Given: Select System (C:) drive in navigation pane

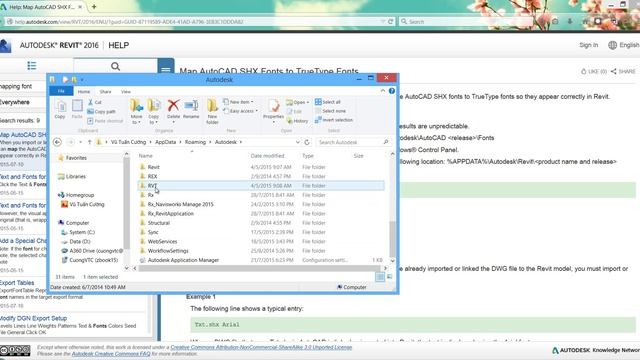Looking at the screenshot, I should pos(82,232).
